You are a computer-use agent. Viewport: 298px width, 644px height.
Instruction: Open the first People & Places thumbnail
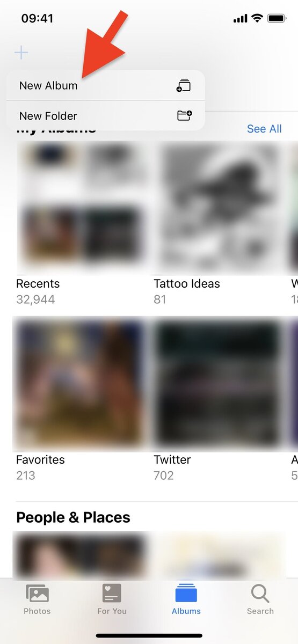coord(81,556)
